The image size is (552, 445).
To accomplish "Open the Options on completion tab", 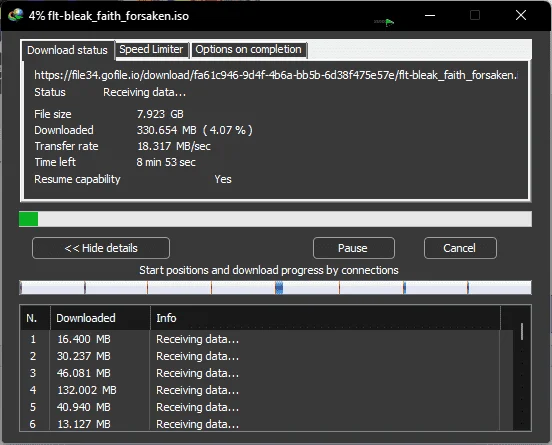I will point(249,50).
